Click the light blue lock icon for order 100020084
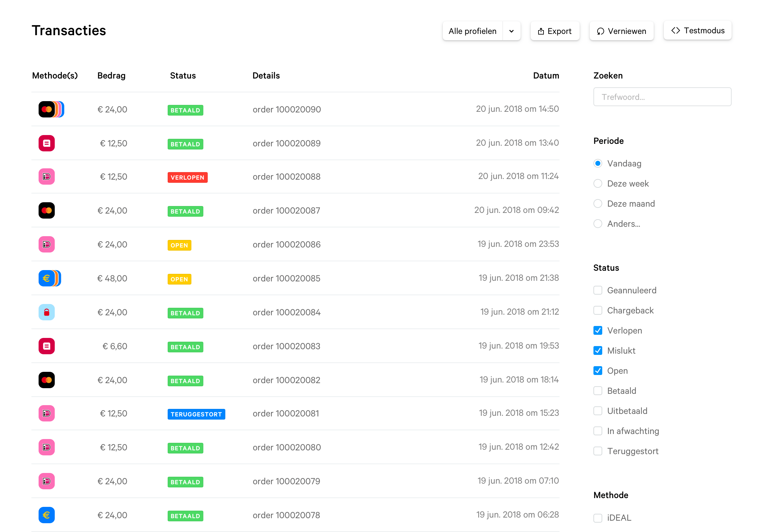The height and width of the screenshot is (532, 763). click(x=46, y=312)
